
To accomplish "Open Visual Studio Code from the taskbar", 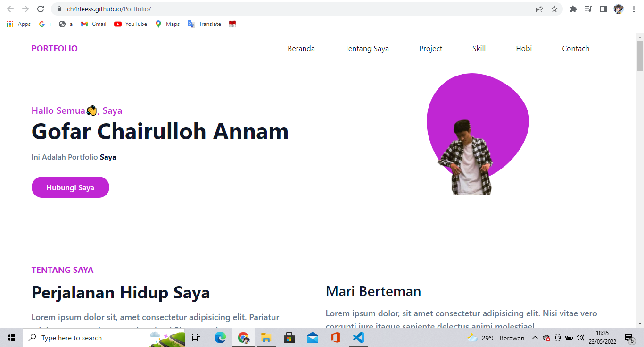I will (359, 338).
